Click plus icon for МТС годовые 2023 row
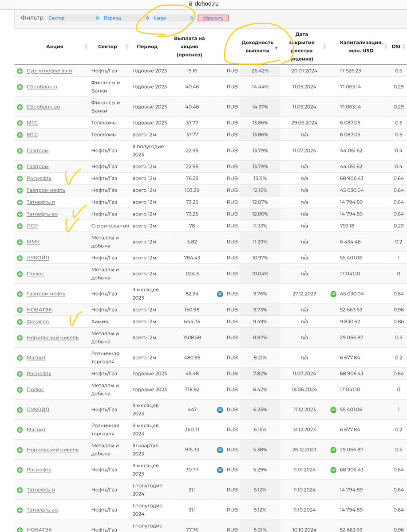 tap(20, 123)
